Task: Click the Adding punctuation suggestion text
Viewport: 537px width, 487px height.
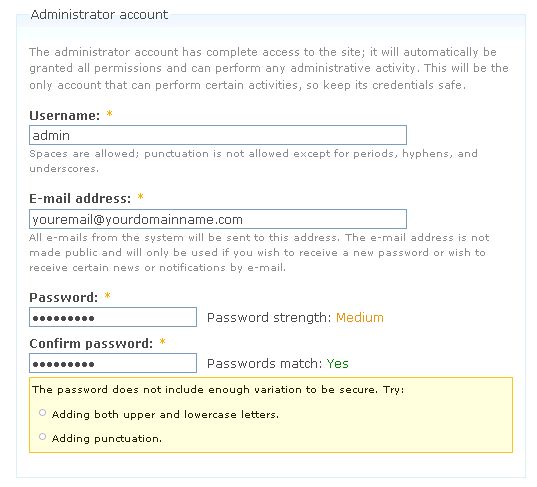Action: point(107,438)
